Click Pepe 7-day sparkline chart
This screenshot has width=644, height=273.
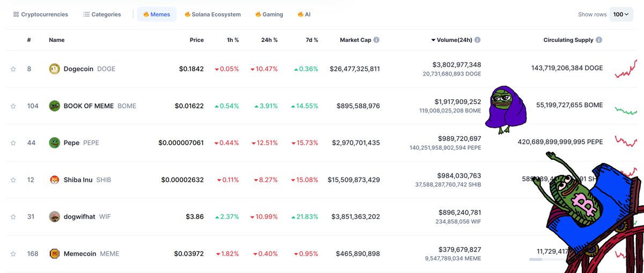[626, 142]
